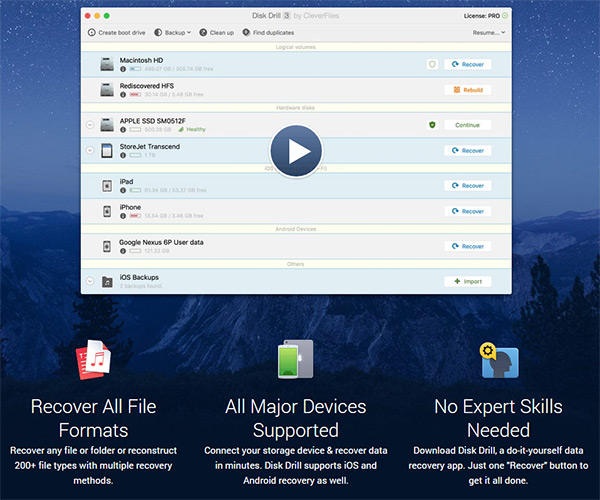Click the No Expert Skills Needed icon
This screenshot has width=600, height=500.
[499, 360]
